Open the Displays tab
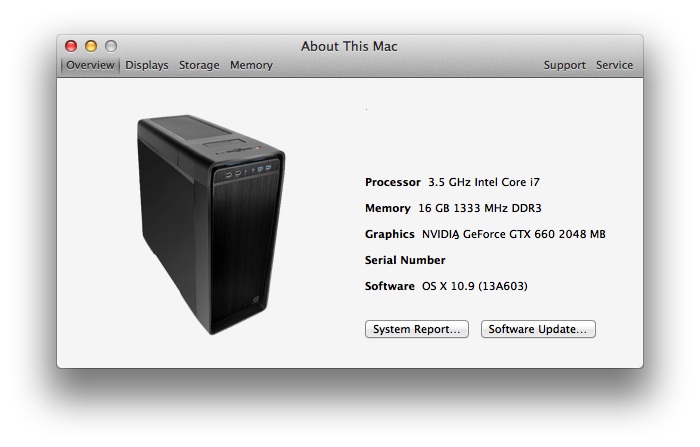Screen dimensions: 700x447 click(x=147, y=65)
